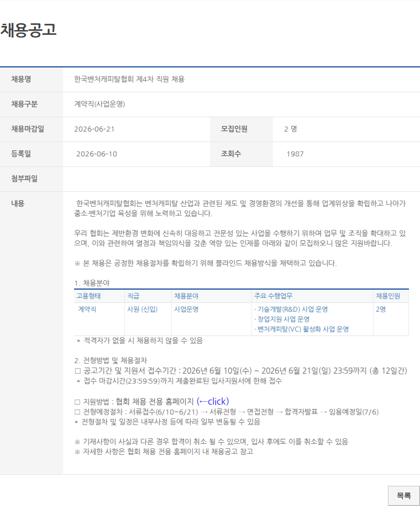This screenshot has height=514, width=420.
Task: Click the 창업지원 사업 운영 duty line
Action: (x=282, y=319)
